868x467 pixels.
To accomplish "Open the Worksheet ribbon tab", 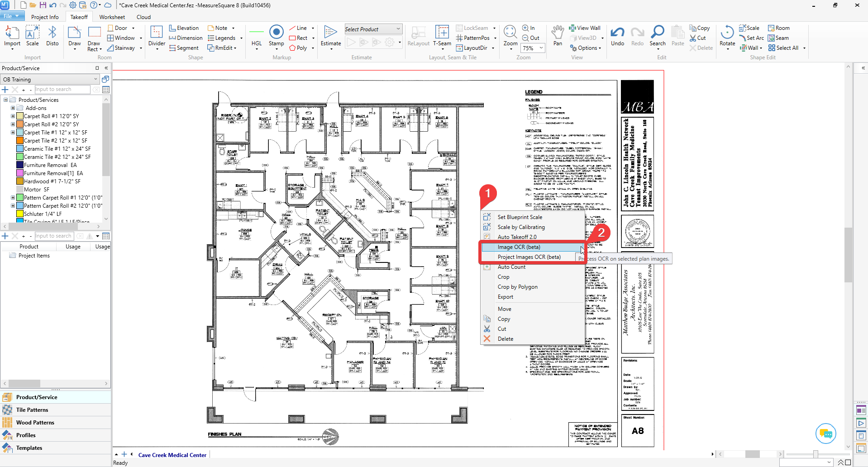I will pyautogui.click(x=112, y=17).
